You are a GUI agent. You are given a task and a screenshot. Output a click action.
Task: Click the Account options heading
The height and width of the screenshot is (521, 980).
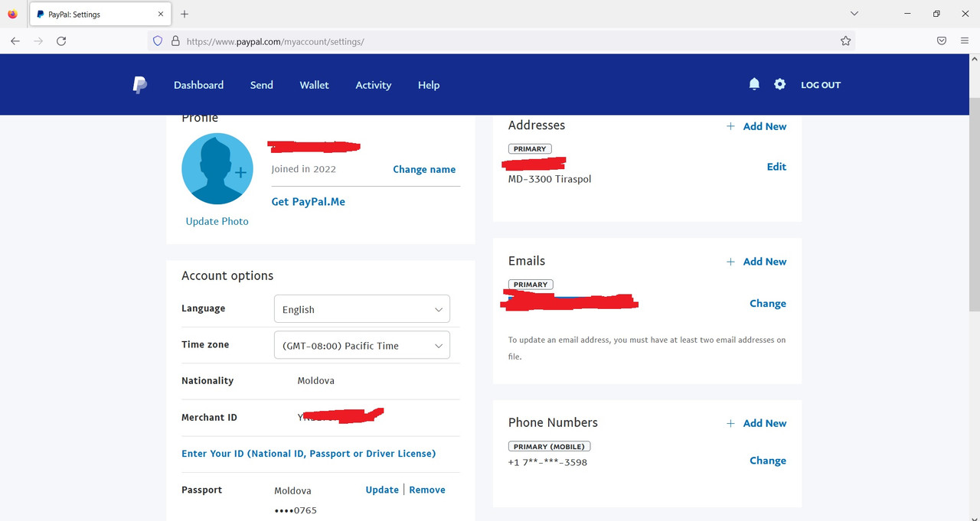[227, 275]
